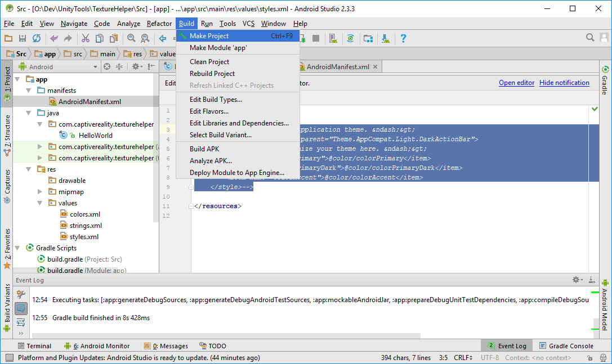
Task: Open the Build Variants side panel tab
Action: tap(7, 308)
